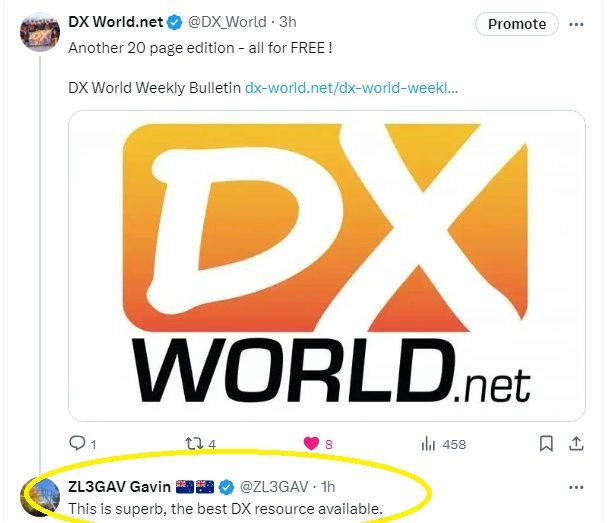Click the DX World.net display name

click(115, 22)
